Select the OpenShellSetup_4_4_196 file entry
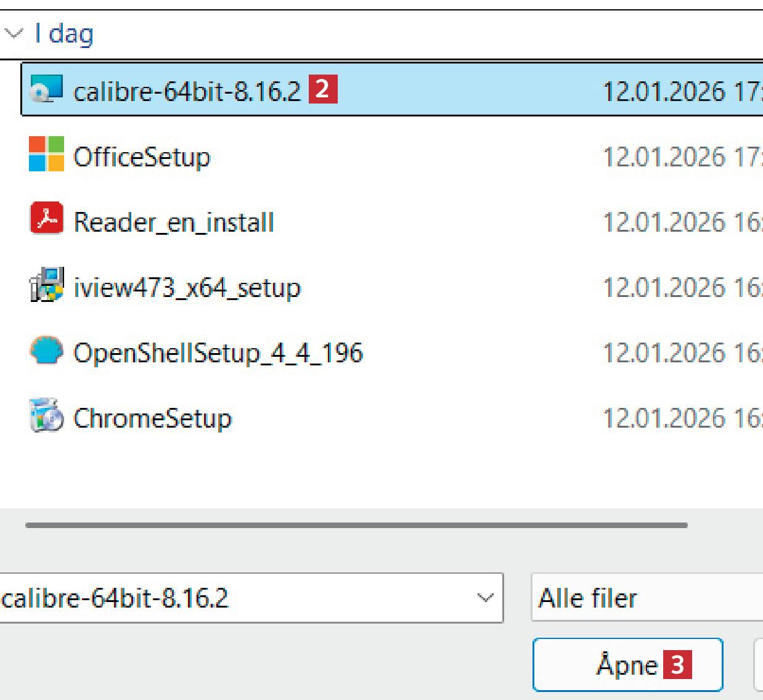Image resolution: width=763 pixels, height=700 pixels. 218,353
